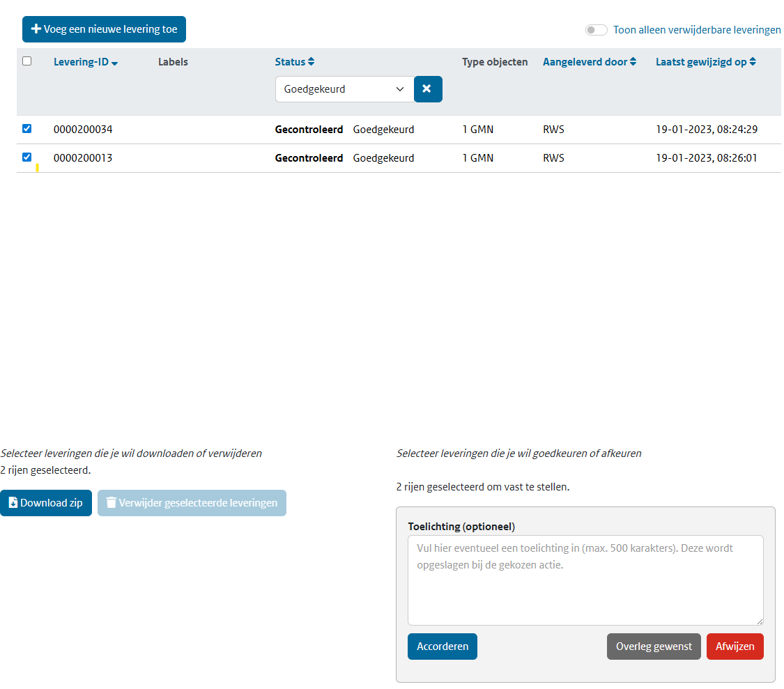Open the Goedgekeurd status filter dropdown
This screenshot has height=689, width=784.
pyautogui.click(x=344, y=89)
